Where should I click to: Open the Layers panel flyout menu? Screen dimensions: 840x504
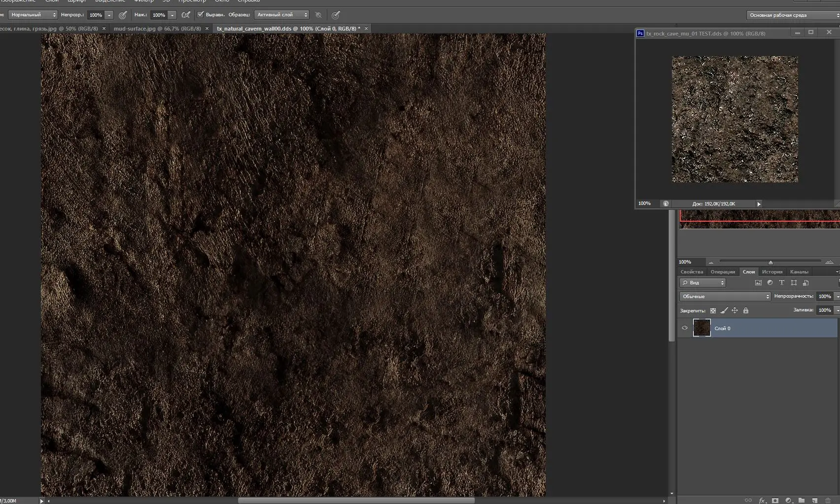point(837,272)
